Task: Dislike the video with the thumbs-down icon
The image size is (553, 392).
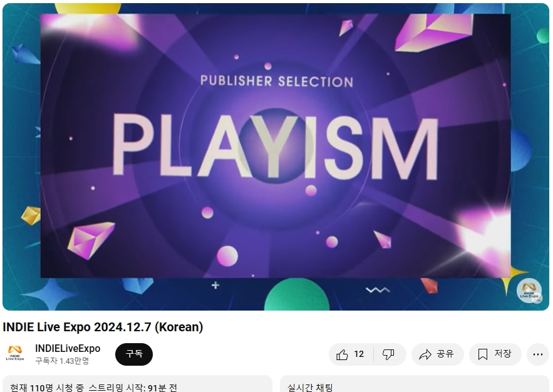Action: (x=388, y=354)
